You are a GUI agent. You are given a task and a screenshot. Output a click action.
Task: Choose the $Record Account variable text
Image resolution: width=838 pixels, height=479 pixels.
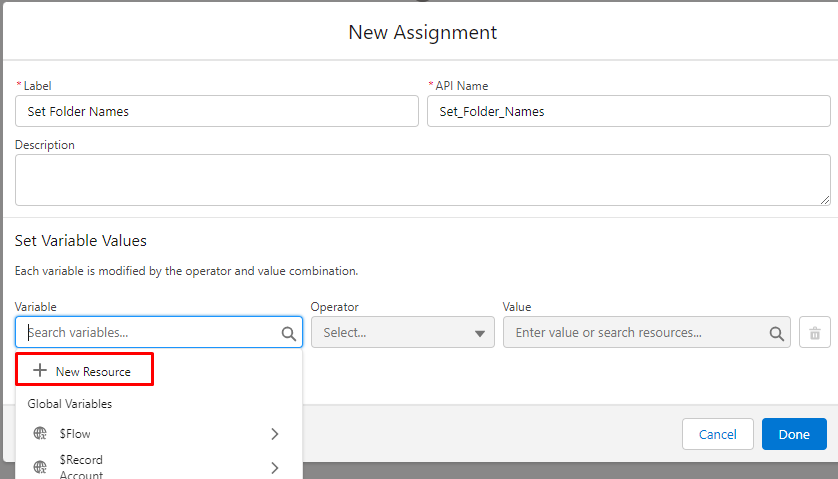point(81,467)
